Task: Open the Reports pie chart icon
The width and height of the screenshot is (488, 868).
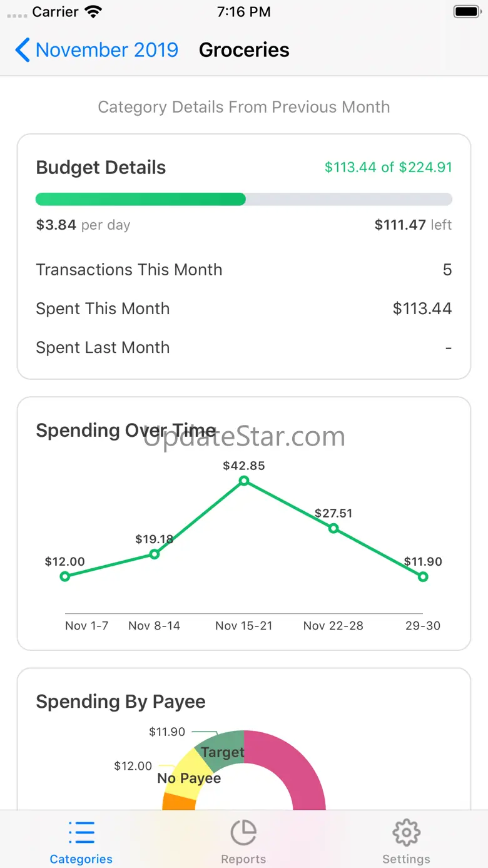Action: click(x=243, y=833)
